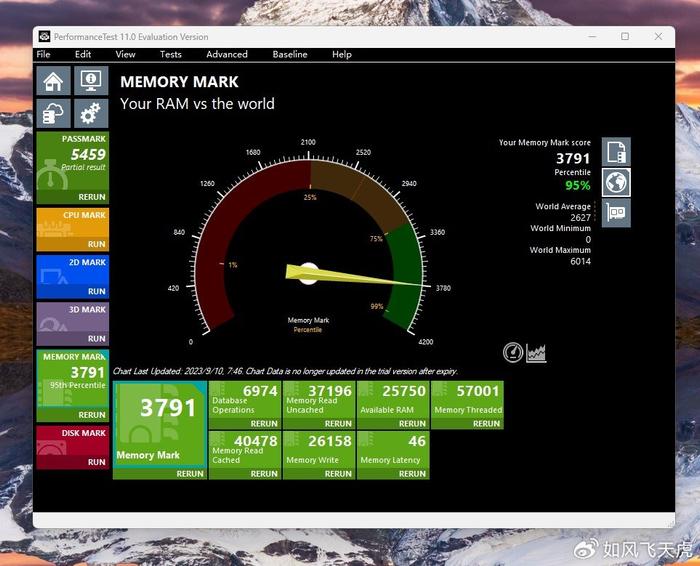This screenshot has width=700, height=566.
Task: Open the Baseline menu
Action: tap(290, 54)
